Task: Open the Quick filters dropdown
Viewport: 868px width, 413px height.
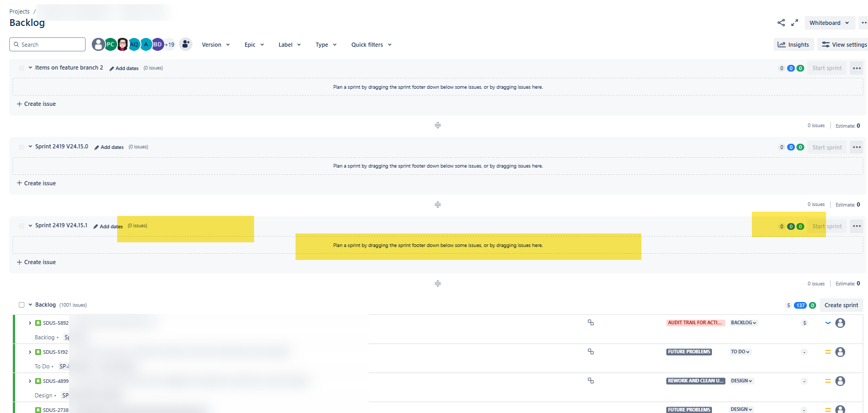Action: click(371, 45)
